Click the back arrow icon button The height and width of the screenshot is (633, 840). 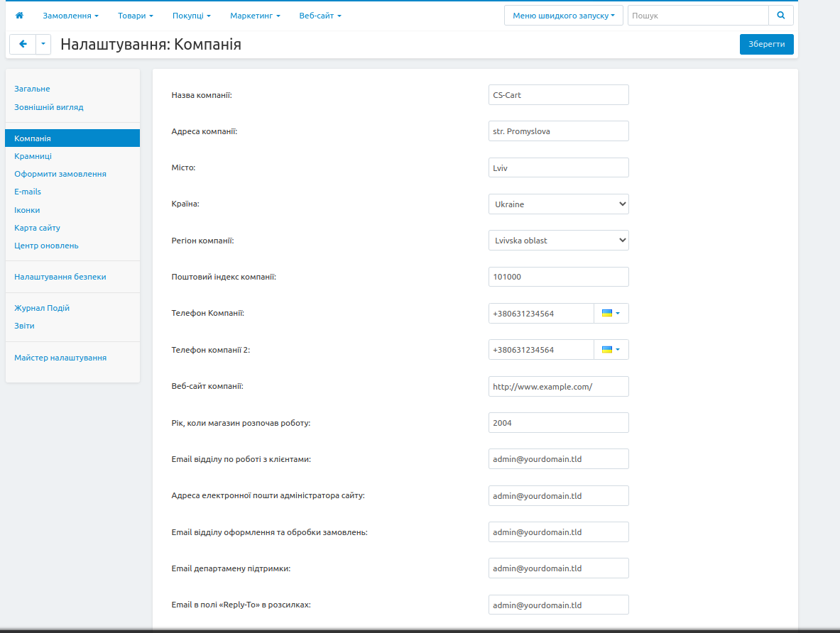(x=23, y=44)
